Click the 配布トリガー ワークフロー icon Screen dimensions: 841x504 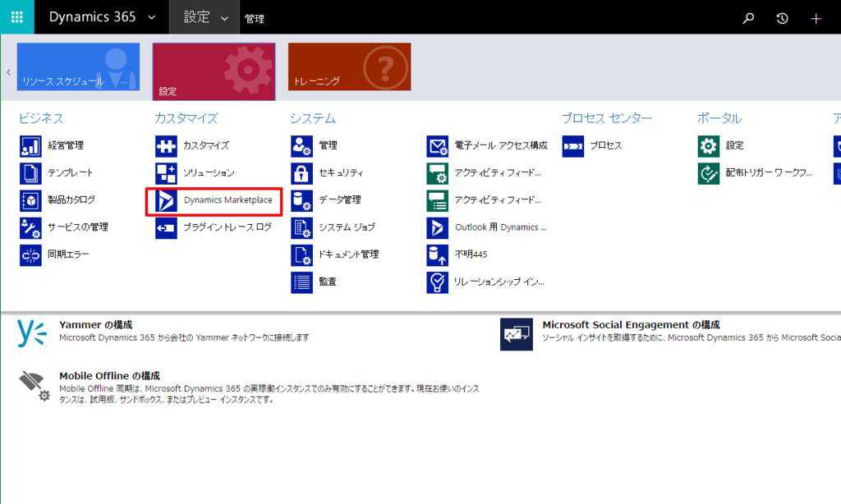[709, 173]
